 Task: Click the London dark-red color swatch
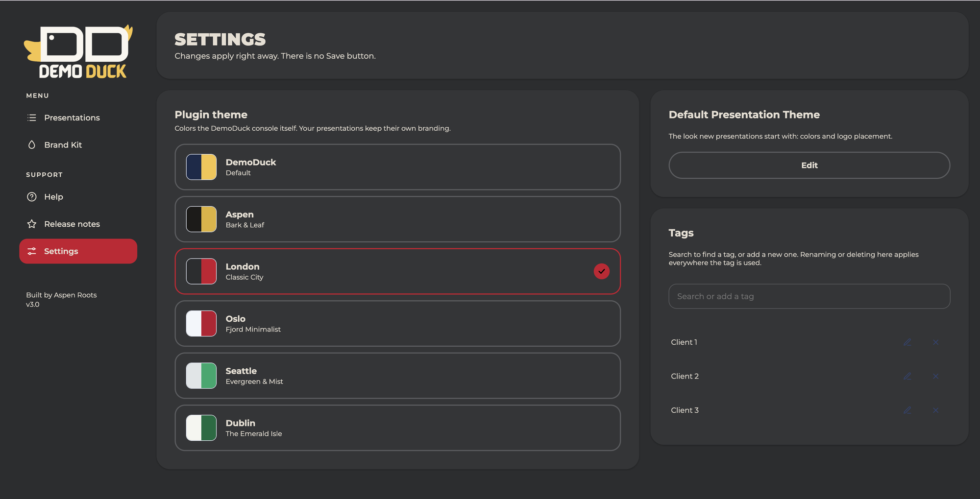pyautogui.click(x=201, y=271)
